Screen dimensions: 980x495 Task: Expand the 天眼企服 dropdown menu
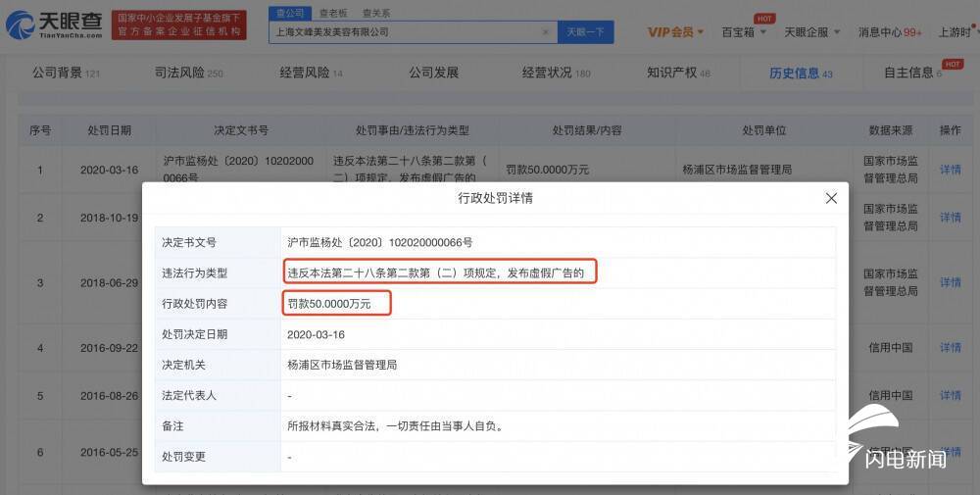[x=811, y=32]
